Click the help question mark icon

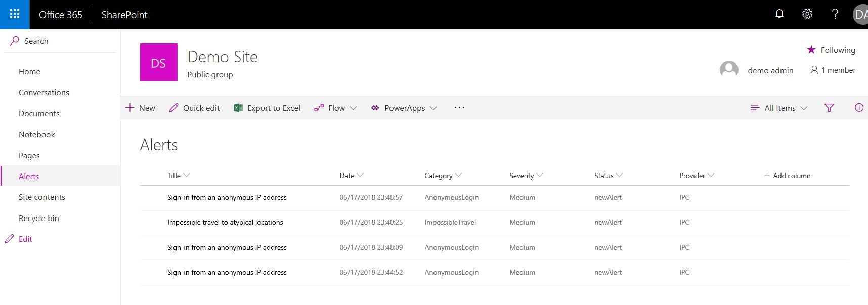(835, 14)
